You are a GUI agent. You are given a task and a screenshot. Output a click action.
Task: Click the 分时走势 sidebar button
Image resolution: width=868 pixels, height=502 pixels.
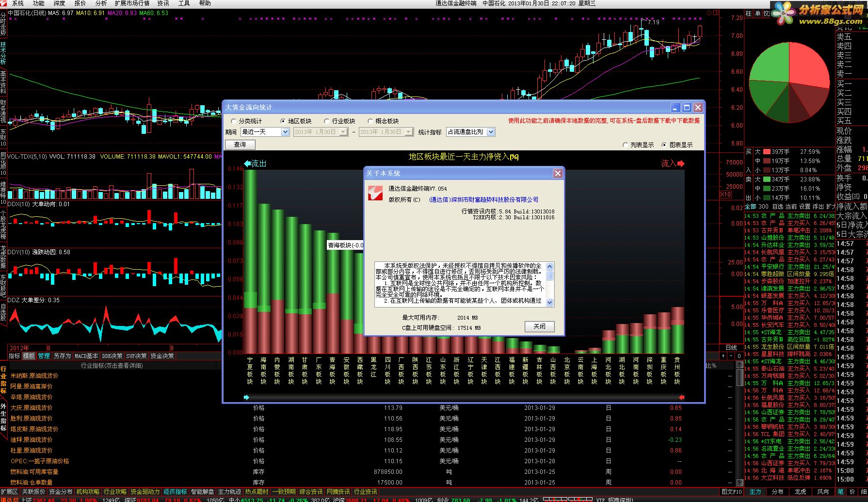pos(3,24)
